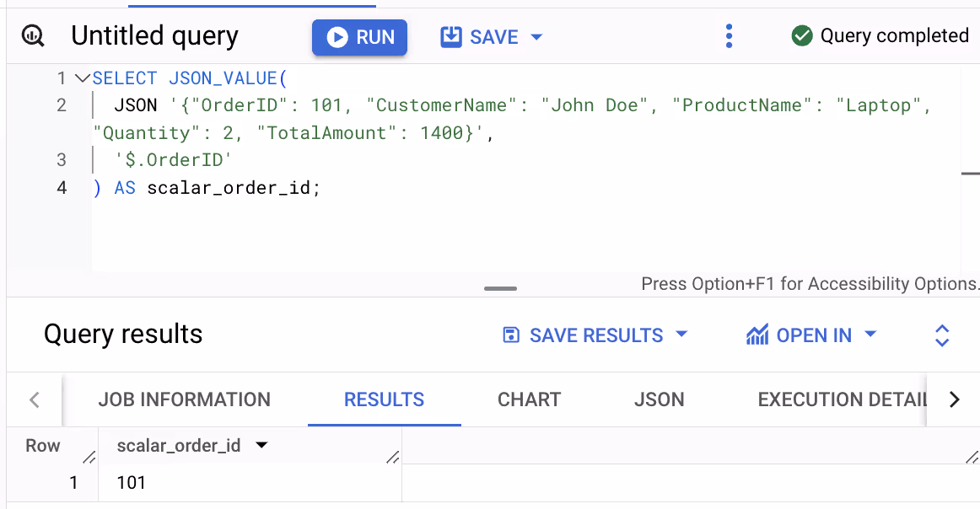The width and height of the screenshot is (980, 509).
Task: Click the editor and results pane divider handle
Action: tap(501, 288)
